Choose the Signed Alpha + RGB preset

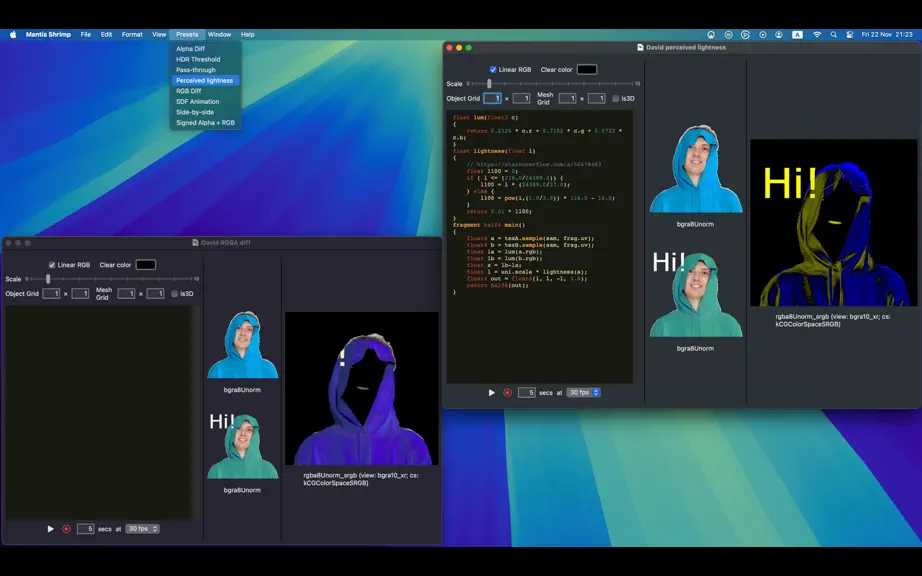coord(205,123)
